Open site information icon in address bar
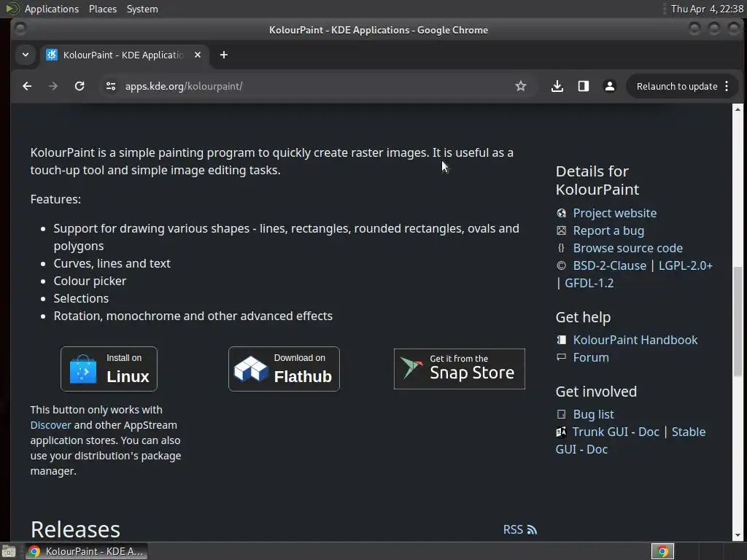Viewport: 747px width, 560px height. coord(111,86)
